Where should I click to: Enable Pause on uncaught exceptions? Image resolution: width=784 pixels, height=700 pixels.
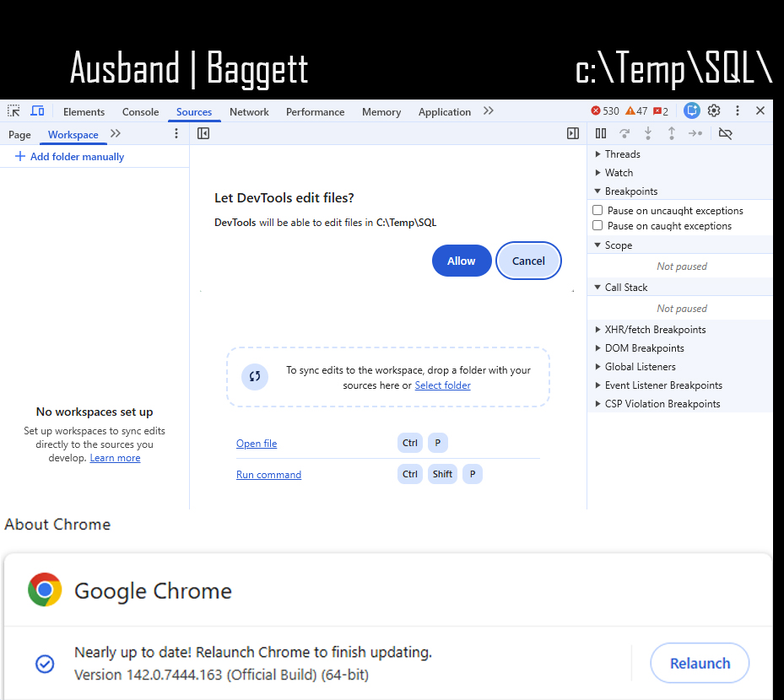tap(597, 210)
